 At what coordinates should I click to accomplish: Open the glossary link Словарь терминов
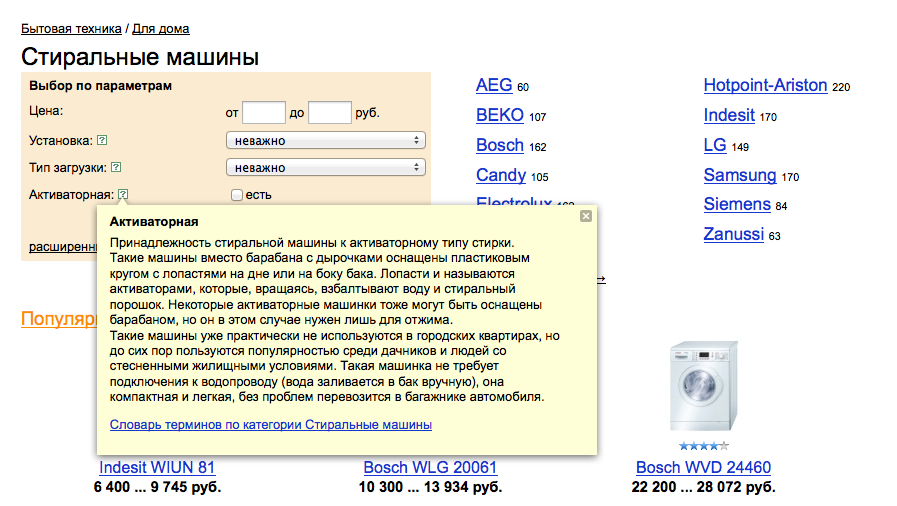coord(270,425)
